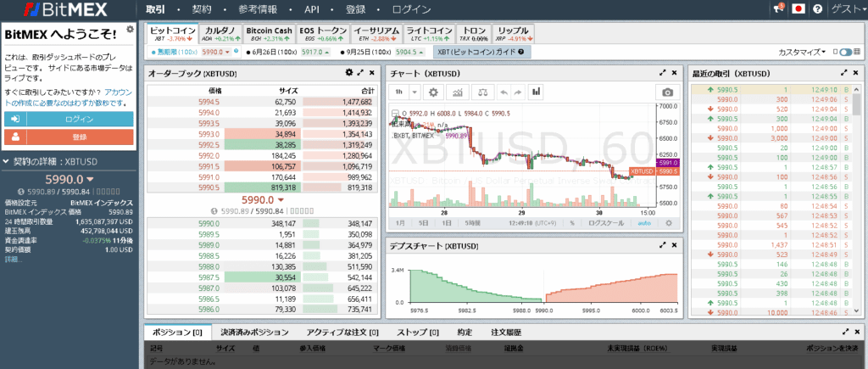Toggle auto scale on chart
The image size is (868, 369).
[x=644, y=223]
